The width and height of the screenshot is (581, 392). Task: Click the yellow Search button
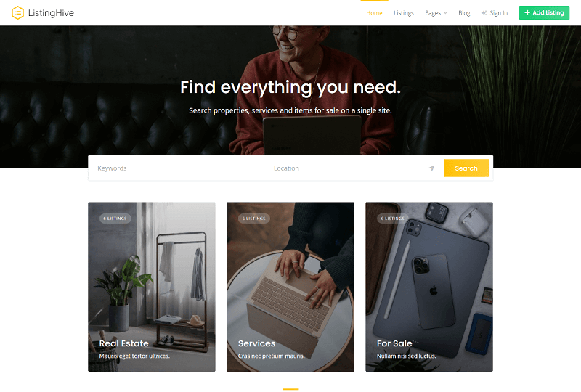(x=466, y=168)
